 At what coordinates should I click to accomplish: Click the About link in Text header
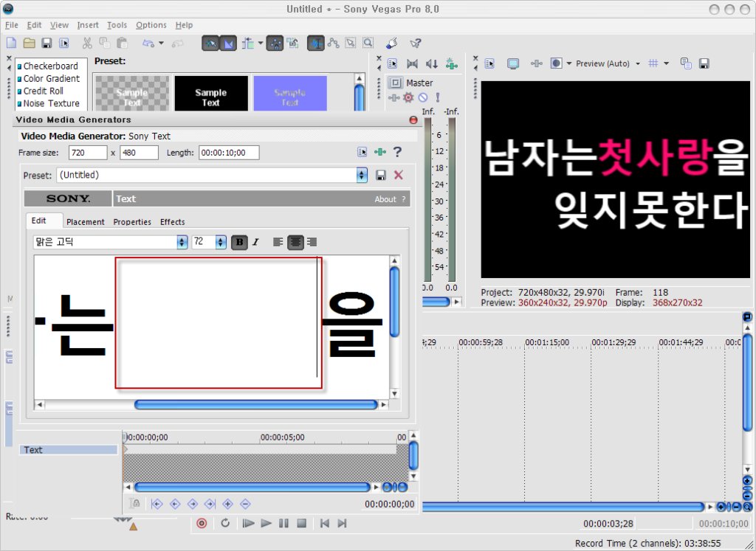pos(385,199)
